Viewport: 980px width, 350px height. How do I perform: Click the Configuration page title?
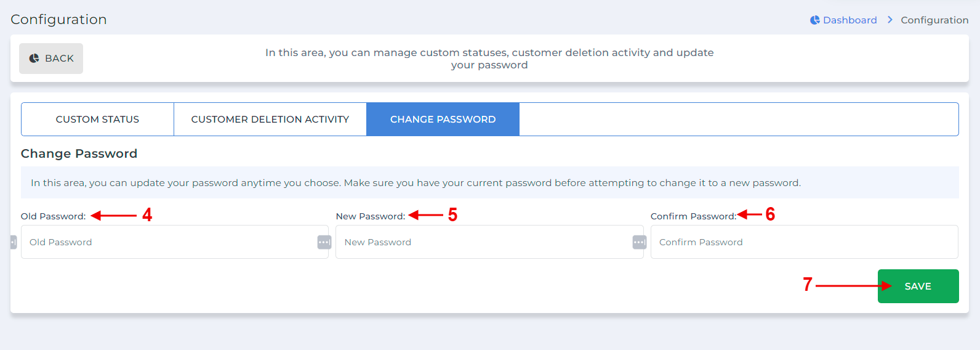(58, 19)
